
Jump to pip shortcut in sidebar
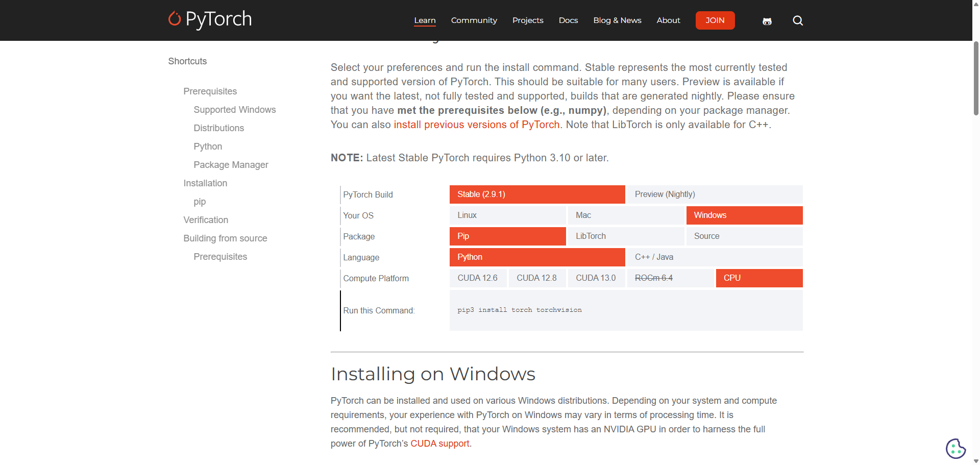(200, 202)
